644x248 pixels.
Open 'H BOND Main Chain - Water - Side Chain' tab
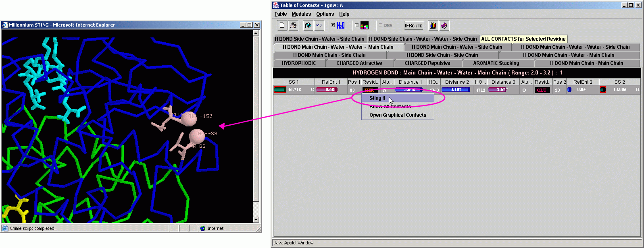[457, 47]
